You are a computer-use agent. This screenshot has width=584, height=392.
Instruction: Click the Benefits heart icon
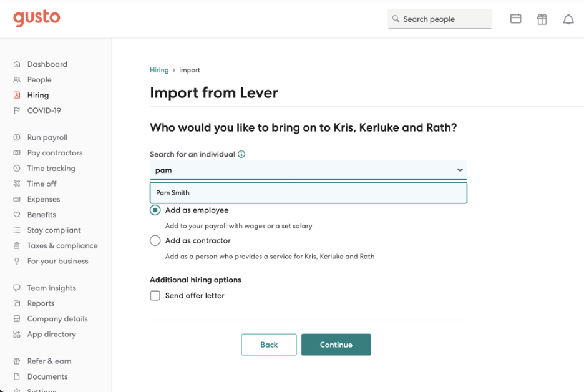pyautogui.click(x=17, y=215)
